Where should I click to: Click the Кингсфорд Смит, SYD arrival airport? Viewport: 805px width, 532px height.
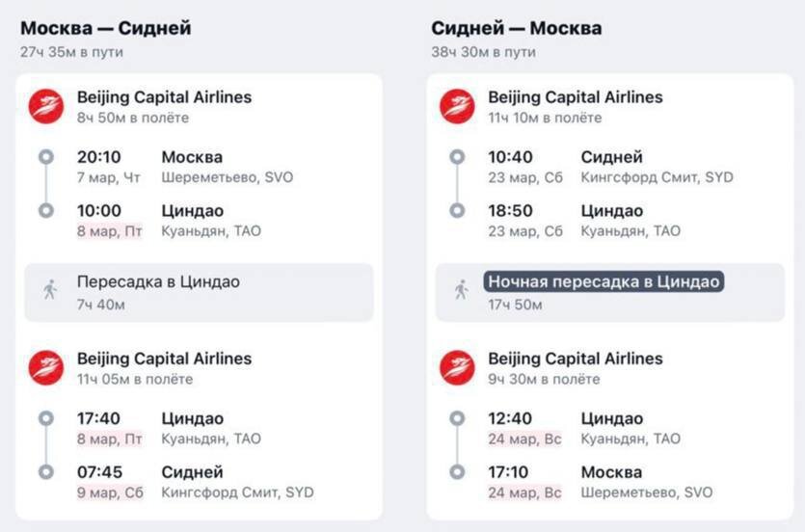pyautogui.click(x=238, y=492)
